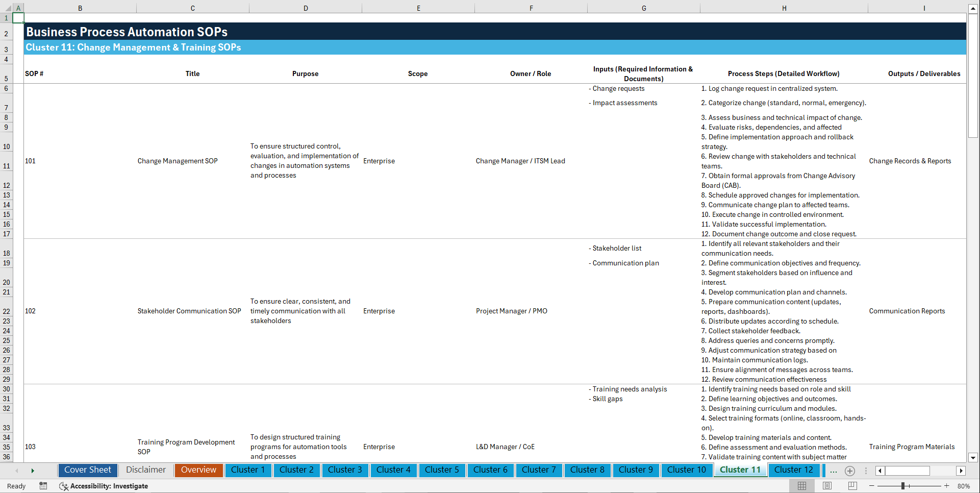
Task: Open the Overview tab
Action: tap(198, 470)
